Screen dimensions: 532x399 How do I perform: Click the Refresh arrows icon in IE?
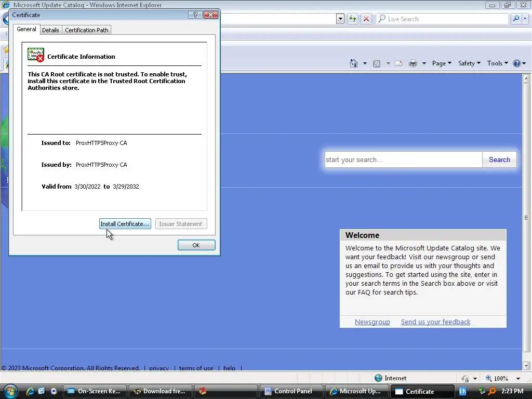point(353,19)
